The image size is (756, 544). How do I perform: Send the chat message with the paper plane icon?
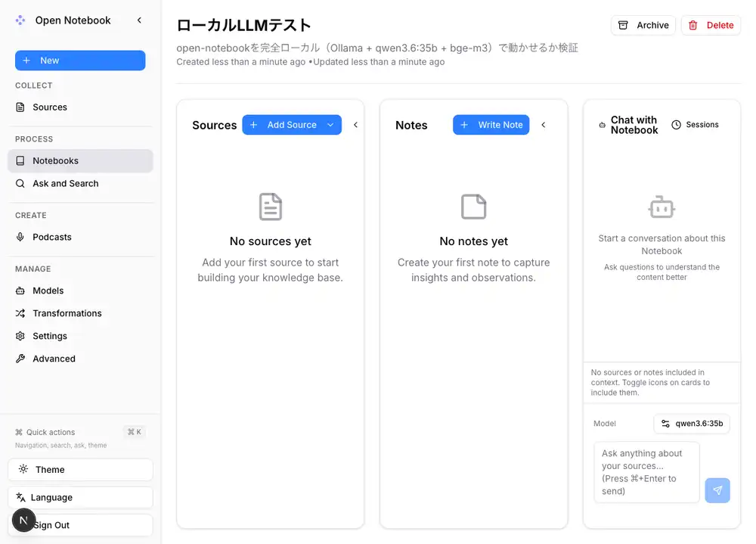pyautogui.click(x=717, y=490)
